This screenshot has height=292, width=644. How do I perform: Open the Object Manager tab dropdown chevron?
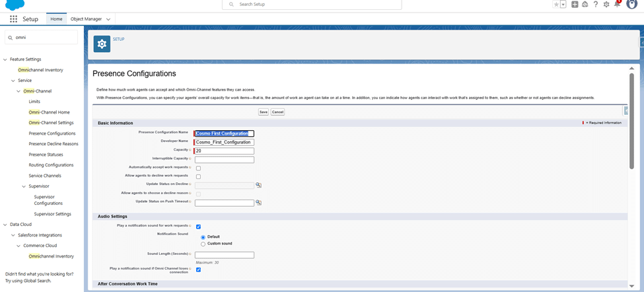(x=108, y=19)
